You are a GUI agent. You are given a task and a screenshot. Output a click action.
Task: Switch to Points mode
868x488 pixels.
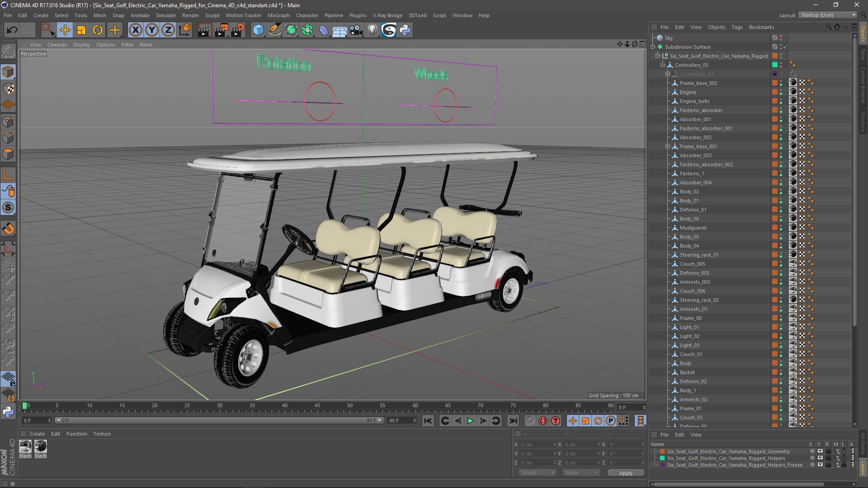click(x=8, y=122)
